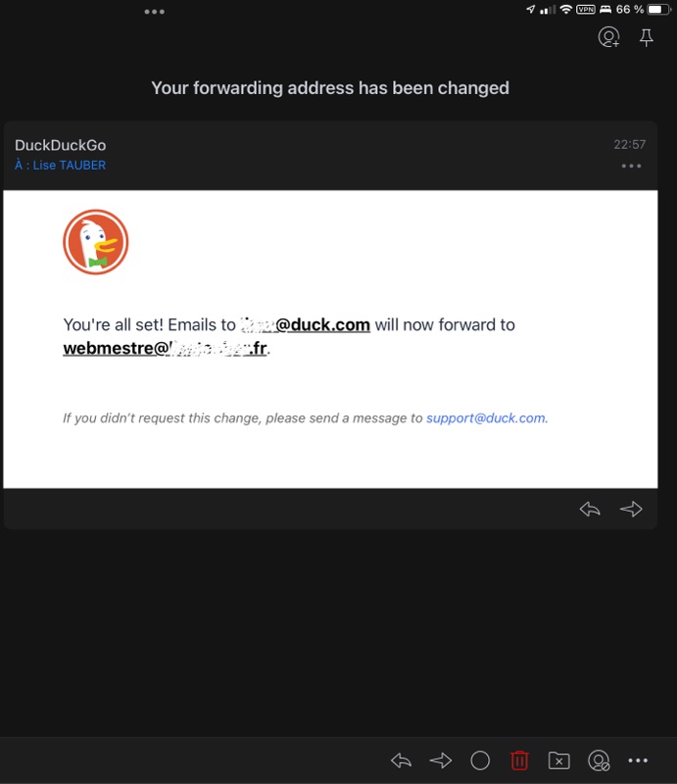Click the person icon in bottom toolbar
This screenshot has height=784, width=677.
click(599, 760)
